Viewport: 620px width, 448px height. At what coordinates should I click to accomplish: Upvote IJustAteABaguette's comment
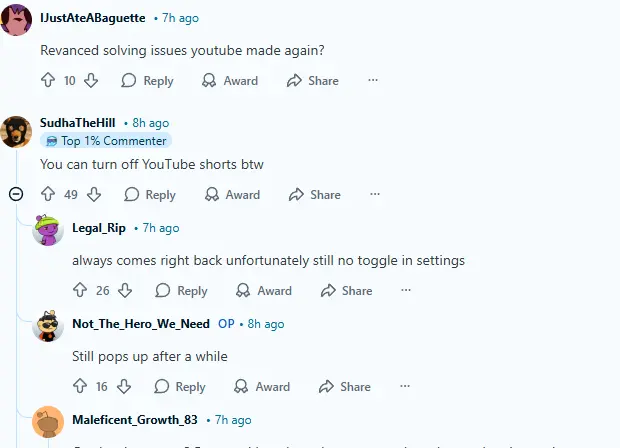tap(47, 81)
